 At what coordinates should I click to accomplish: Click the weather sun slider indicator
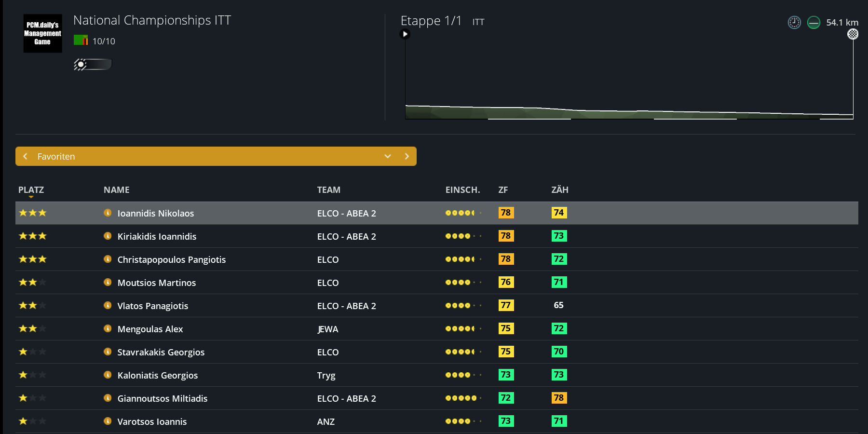click(x=93, y=64)
